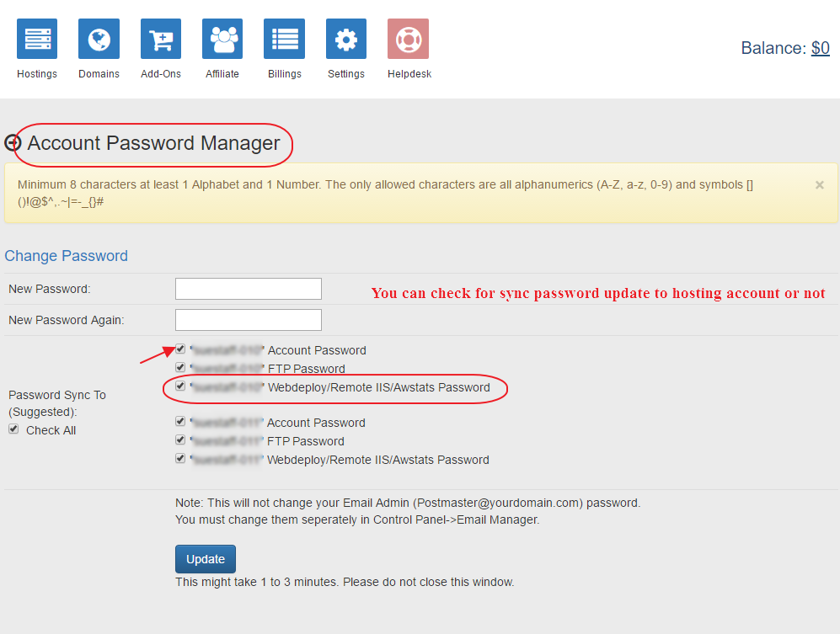Select the Affiliate people icon

tap(222, 40)
